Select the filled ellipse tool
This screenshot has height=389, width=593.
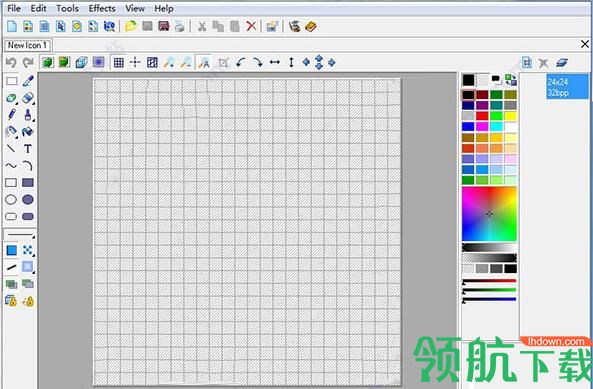pyautogui.click(x=28, y=200)
